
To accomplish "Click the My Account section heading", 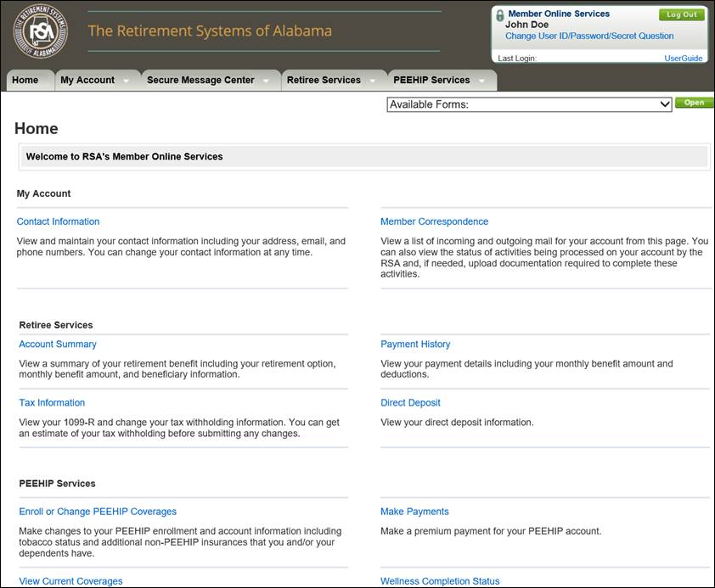I will 44,193.
